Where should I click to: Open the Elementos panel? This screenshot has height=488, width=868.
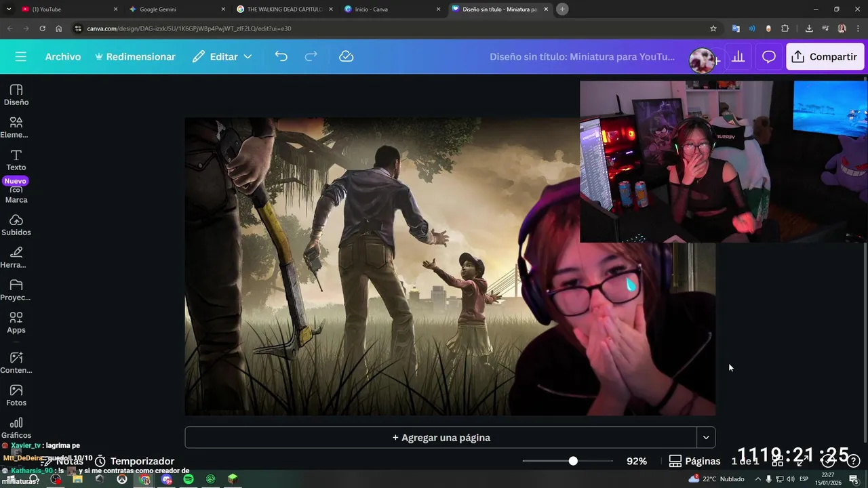point(16,127)
